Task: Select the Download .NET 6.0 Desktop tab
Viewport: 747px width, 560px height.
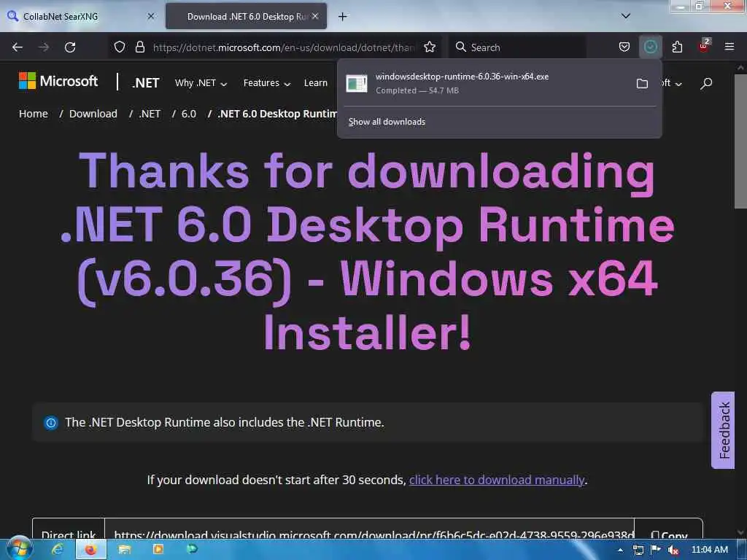Action: coord(247,16)
